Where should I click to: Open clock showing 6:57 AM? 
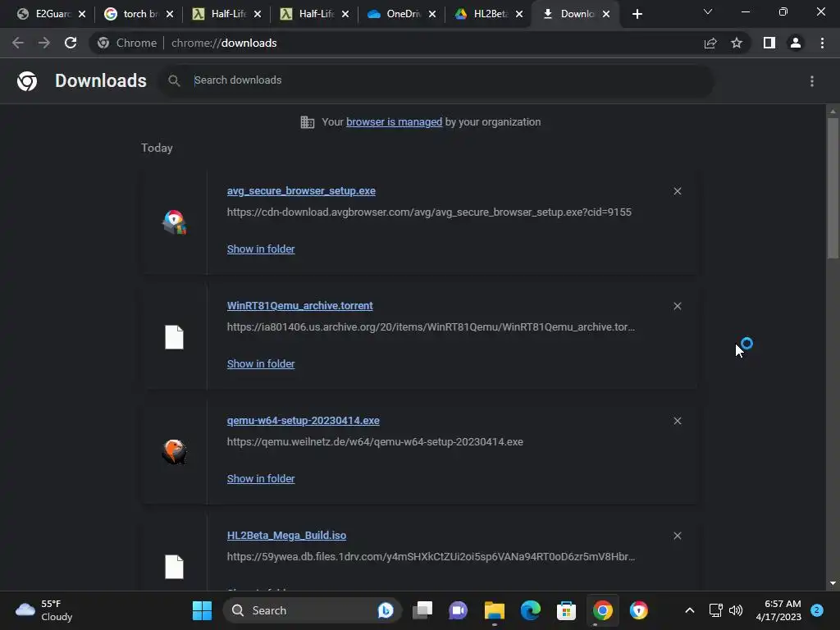[x=778, y=610]
